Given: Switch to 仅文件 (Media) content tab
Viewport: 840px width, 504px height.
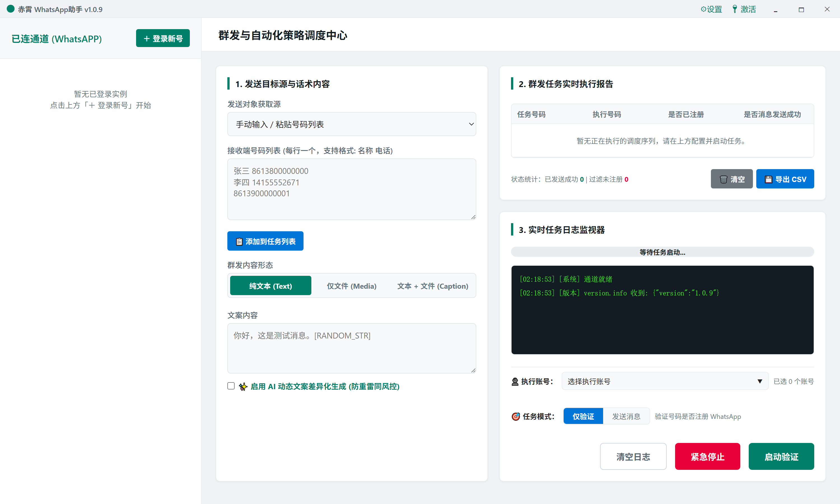Looking at the screenshot, I should coord(351,286).
